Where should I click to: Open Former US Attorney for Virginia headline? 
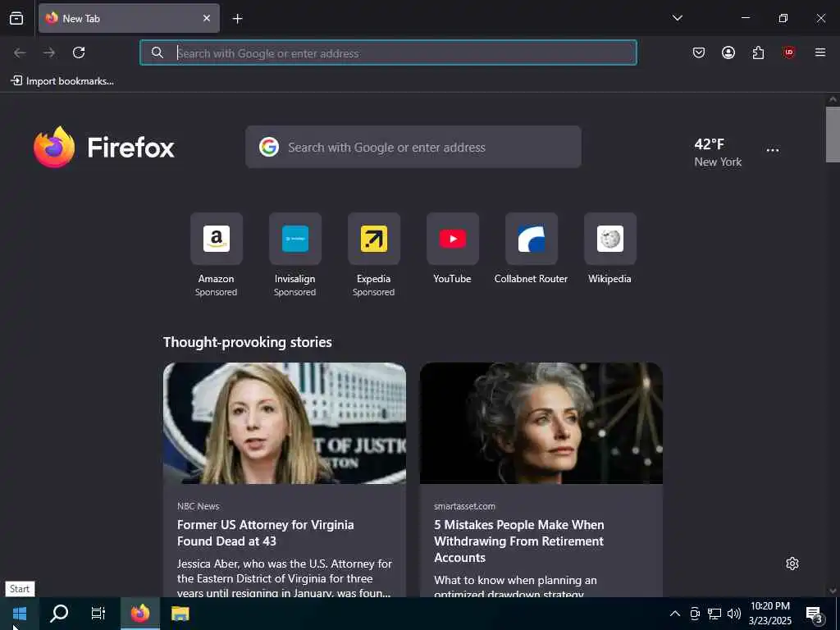click(x=265, y=533)
